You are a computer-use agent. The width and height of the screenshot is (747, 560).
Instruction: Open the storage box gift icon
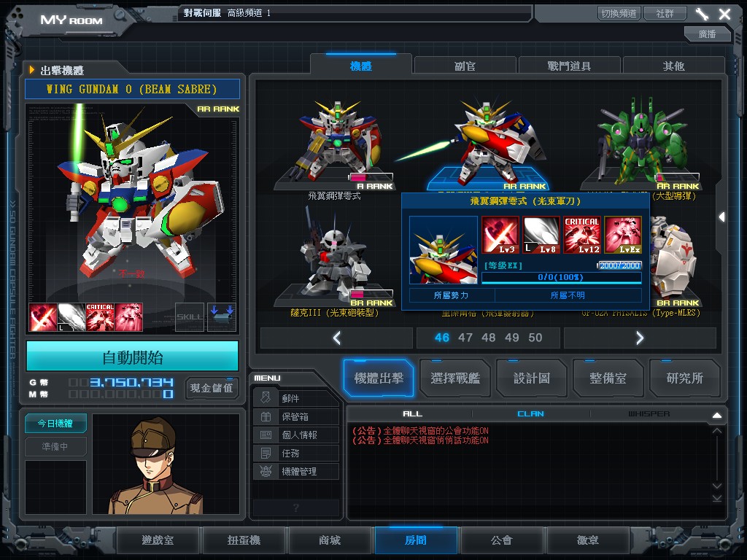click(266, 416)
